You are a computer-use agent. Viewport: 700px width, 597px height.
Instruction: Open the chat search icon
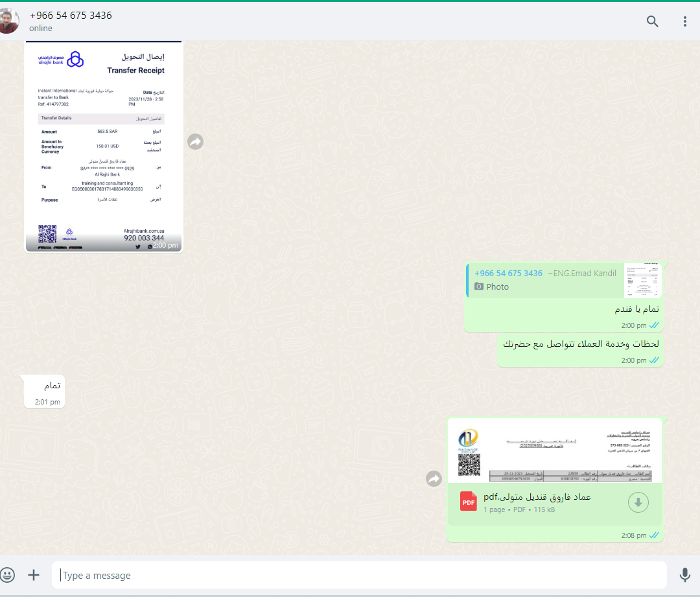click(x=652, y=21)
